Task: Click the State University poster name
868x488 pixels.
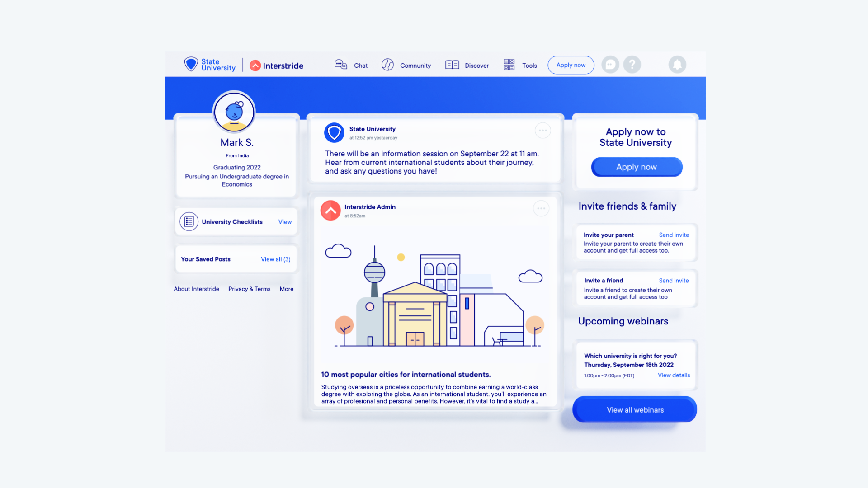Action: [x=372, y=129]
